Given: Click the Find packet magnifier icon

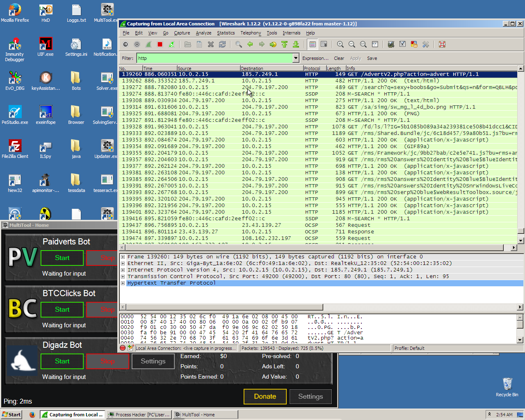Looking at the screenshot, I should (238, 44).
